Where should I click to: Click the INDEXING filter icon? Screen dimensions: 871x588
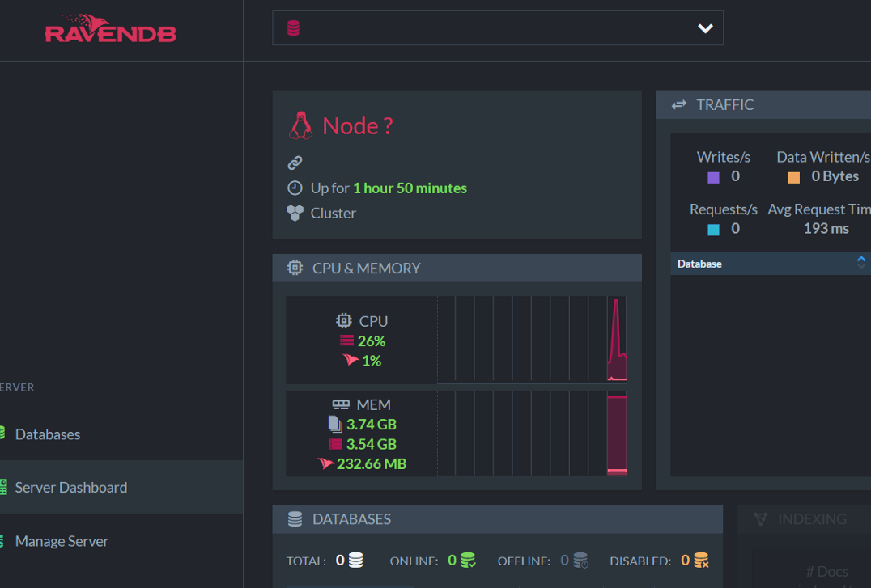[760, 519]
